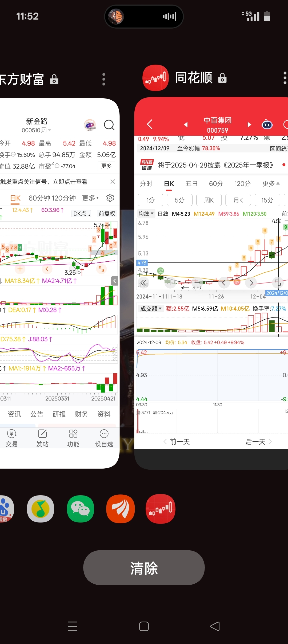This screenshot has height=644, width=288.
Task: Tap the 同花顺 app icon in card header
Action: click(x=156, y=78)
